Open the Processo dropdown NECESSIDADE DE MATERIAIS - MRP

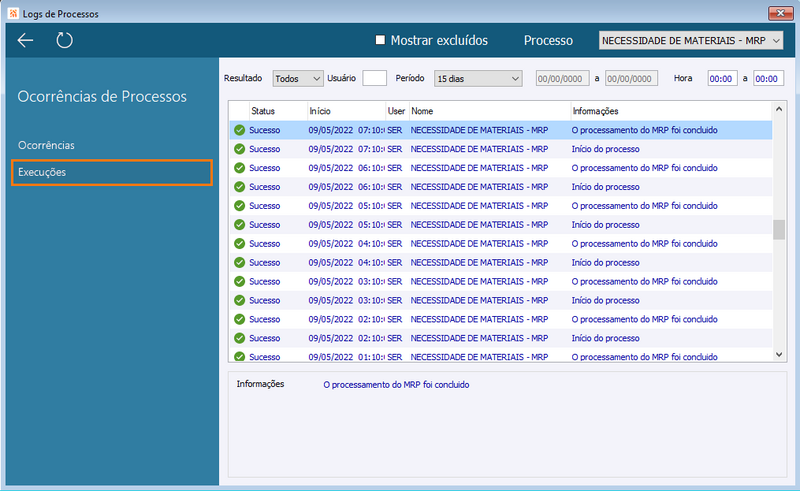pyautogui.click(x=691, y=40)
